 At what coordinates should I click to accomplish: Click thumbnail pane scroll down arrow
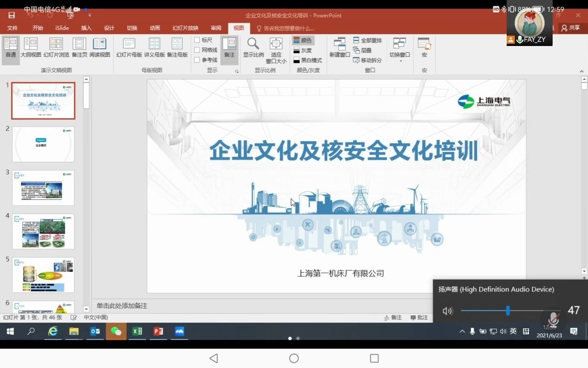pyautogui.click(x=86, y=309)
